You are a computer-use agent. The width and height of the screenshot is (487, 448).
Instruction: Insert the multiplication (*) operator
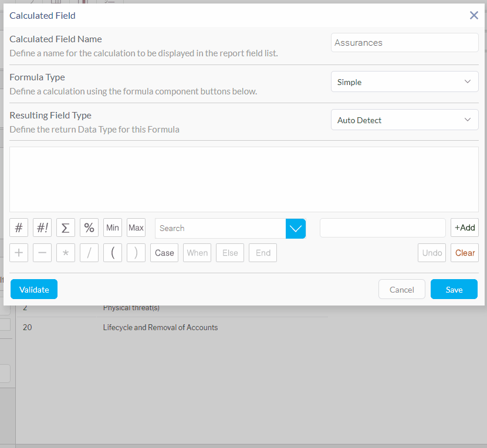pos(65,253)
